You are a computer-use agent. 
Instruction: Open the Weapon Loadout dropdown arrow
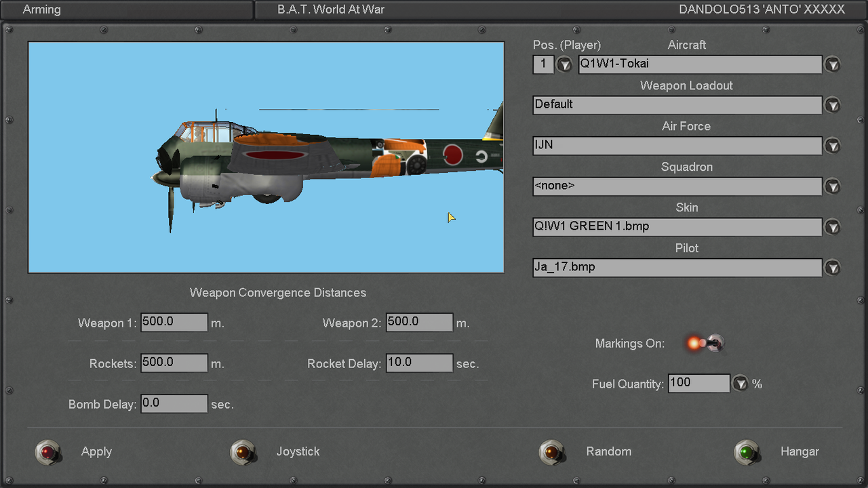832,105
